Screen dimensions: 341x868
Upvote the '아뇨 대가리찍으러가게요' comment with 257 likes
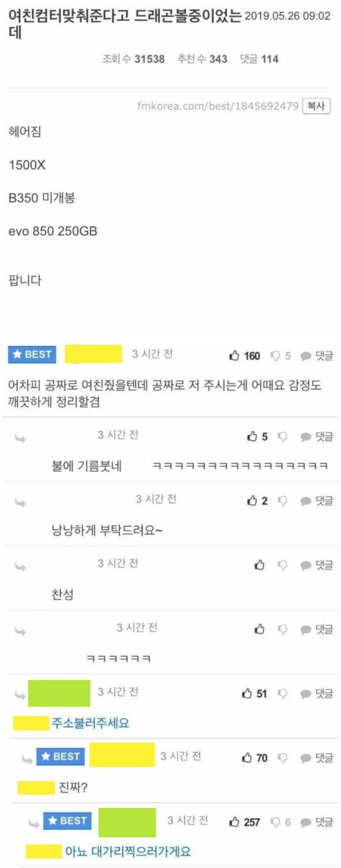click(x=245, y=822)
